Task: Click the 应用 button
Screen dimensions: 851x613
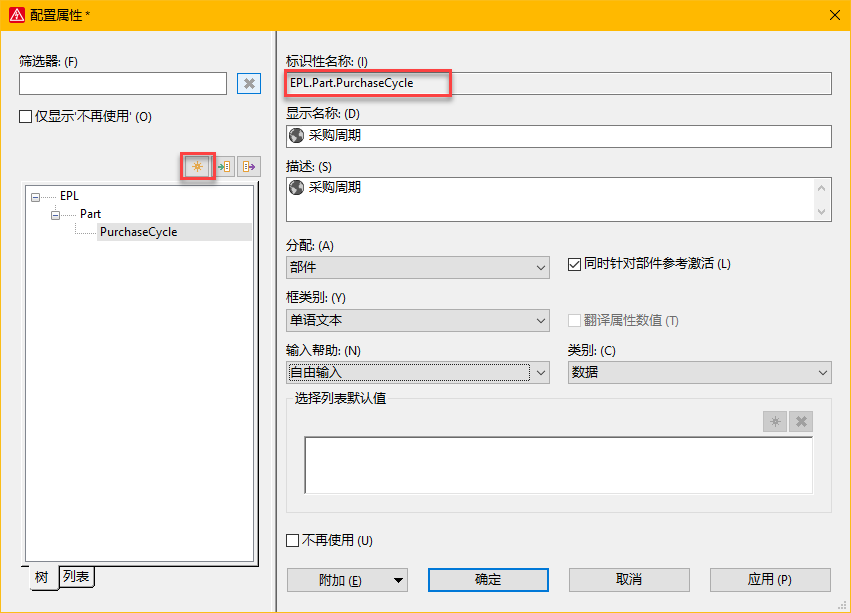Action: [770, 580]
